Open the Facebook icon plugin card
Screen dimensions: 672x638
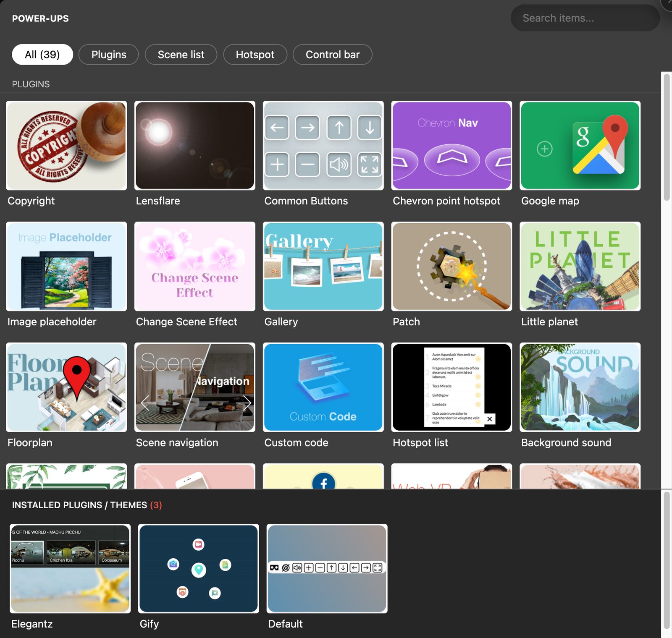tap(323, 476)
